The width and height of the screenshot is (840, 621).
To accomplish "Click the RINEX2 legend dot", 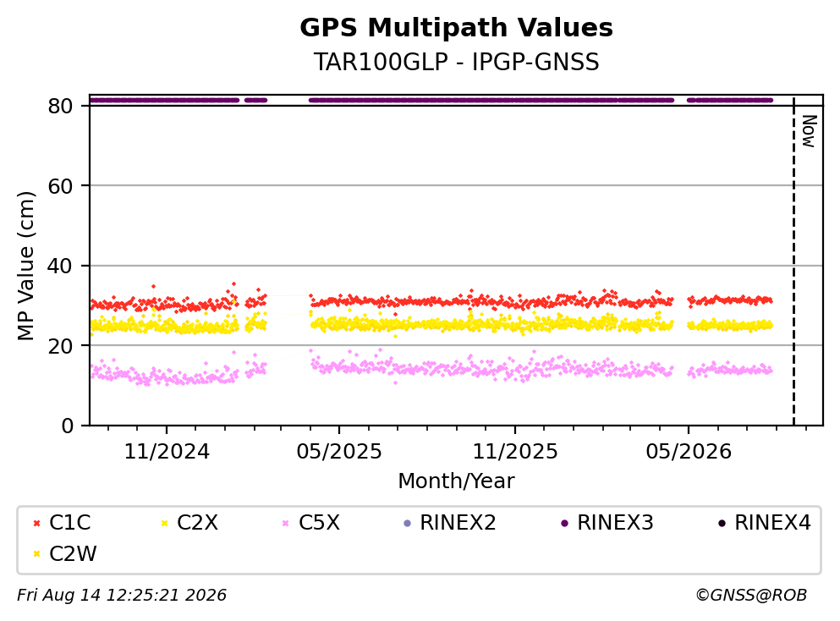I will [407, 523].
